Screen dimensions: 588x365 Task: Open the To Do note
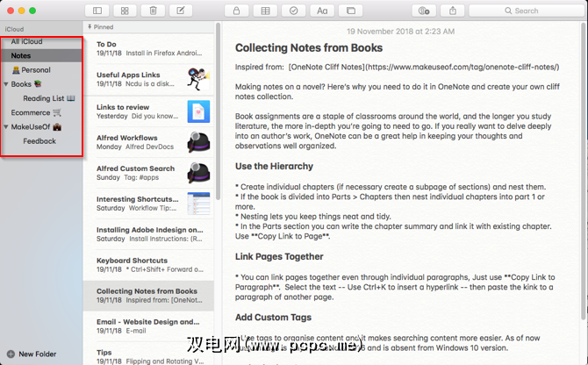[148, 49]
